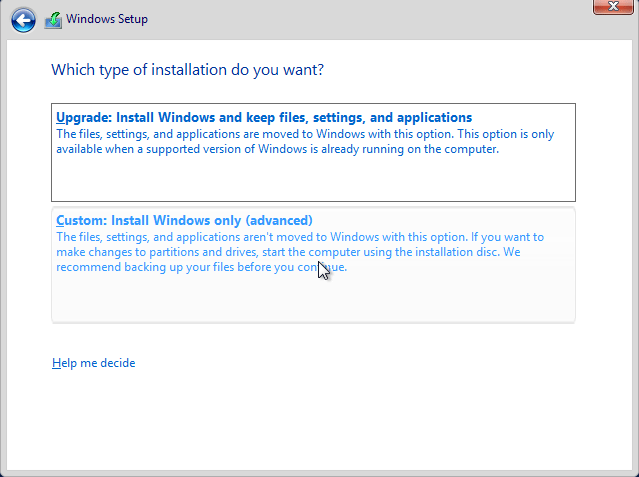This screenshot has height=477, width=639.
Task: Click the Windows Setup installer icon
Action: (x=53, y=20)
